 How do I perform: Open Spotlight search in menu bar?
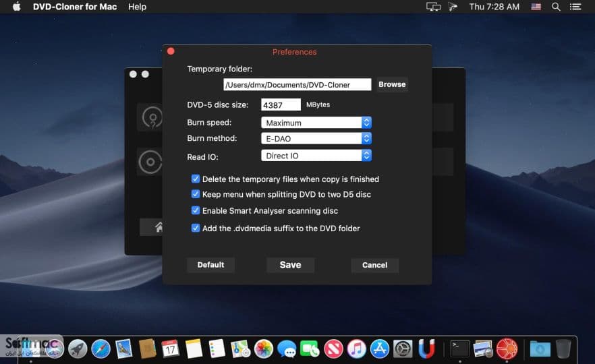click(556, 7)
